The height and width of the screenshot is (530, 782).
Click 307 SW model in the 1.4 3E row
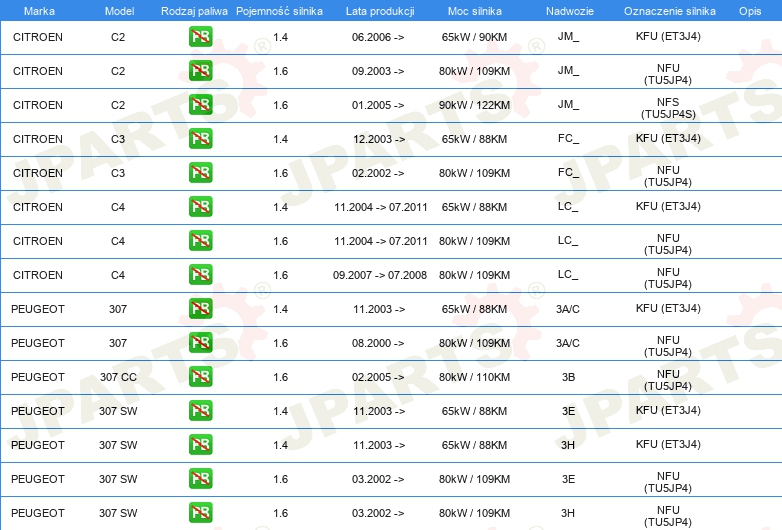pos(118,411)
